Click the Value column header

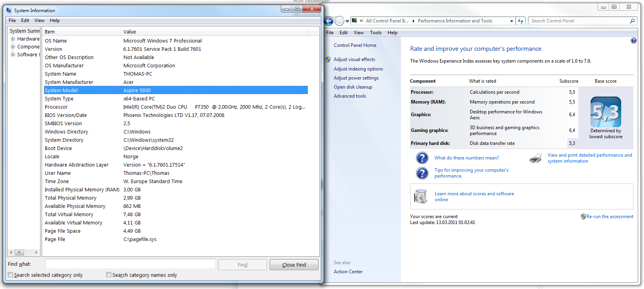214,31
